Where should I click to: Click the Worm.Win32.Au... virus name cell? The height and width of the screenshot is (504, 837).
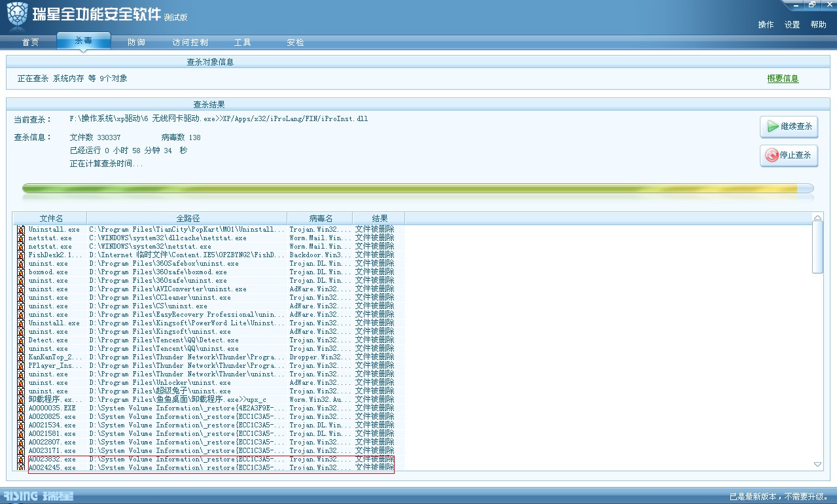click(x=320, y=400)
